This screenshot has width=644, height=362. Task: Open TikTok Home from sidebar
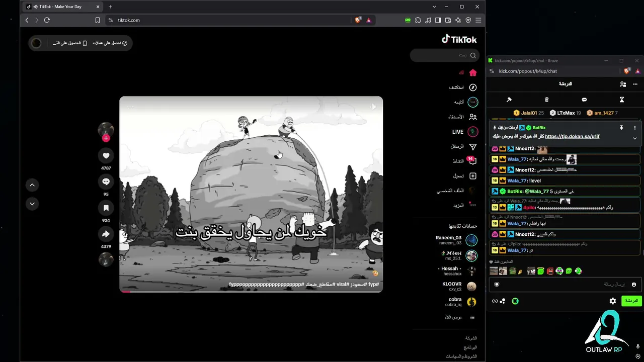point(468,73)
